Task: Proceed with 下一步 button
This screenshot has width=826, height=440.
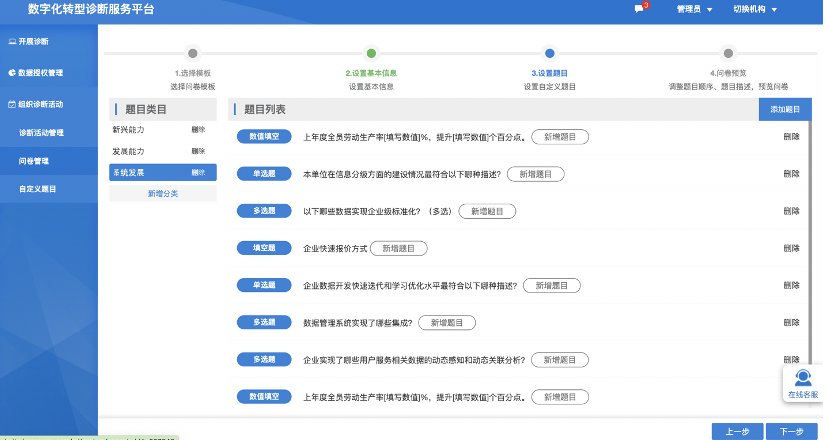Action: 791,431
